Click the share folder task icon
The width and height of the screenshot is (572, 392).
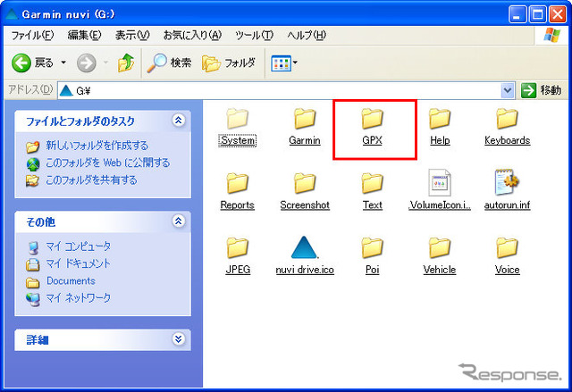[x=33, y=180]
